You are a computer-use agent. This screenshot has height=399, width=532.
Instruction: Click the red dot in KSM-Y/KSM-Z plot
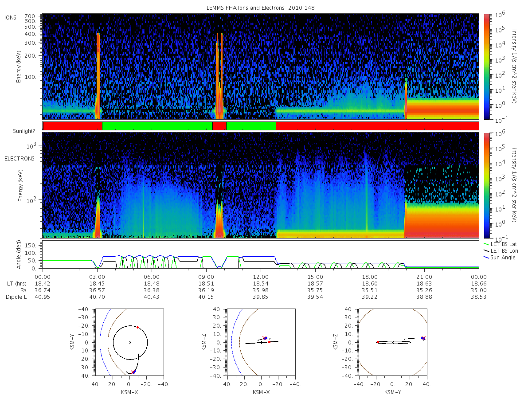(x=377, y=342)
